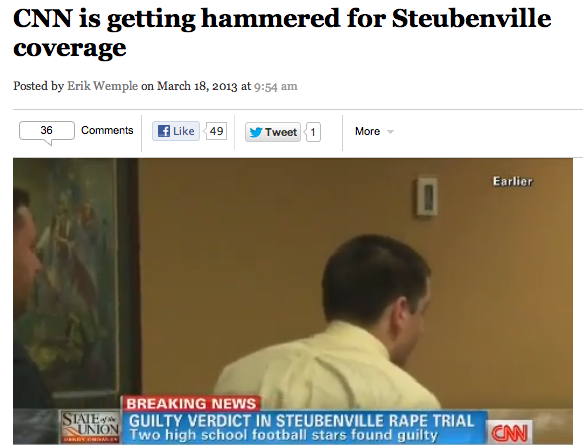Click the 9:54 am timestamp link

point(276,86)
